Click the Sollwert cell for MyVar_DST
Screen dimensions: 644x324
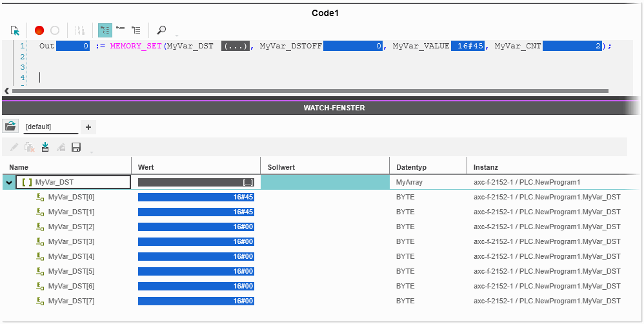[x=325, y=183]
